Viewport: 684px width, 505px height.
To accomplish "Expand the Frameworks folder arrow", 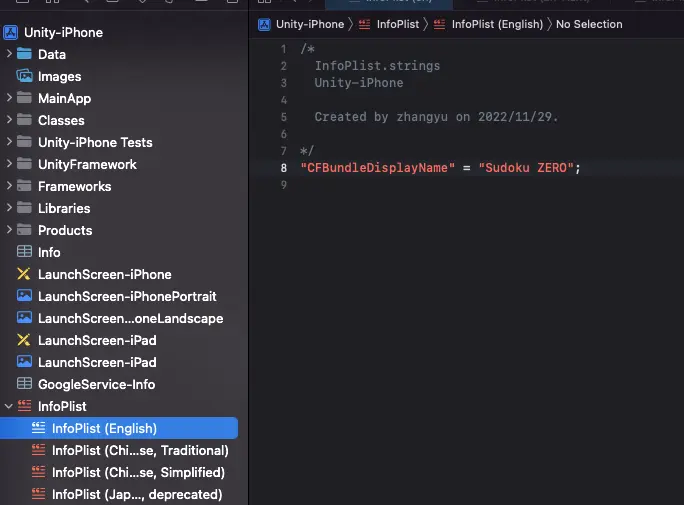I will pyautogui.click(x=9, y=186).
